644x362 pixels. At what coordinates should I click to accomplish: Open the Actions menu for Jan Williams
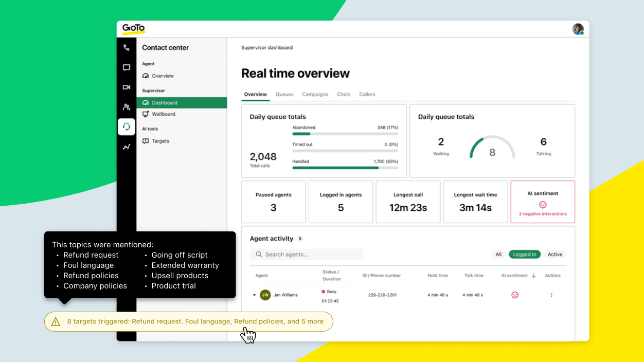(x=551, y=295)
